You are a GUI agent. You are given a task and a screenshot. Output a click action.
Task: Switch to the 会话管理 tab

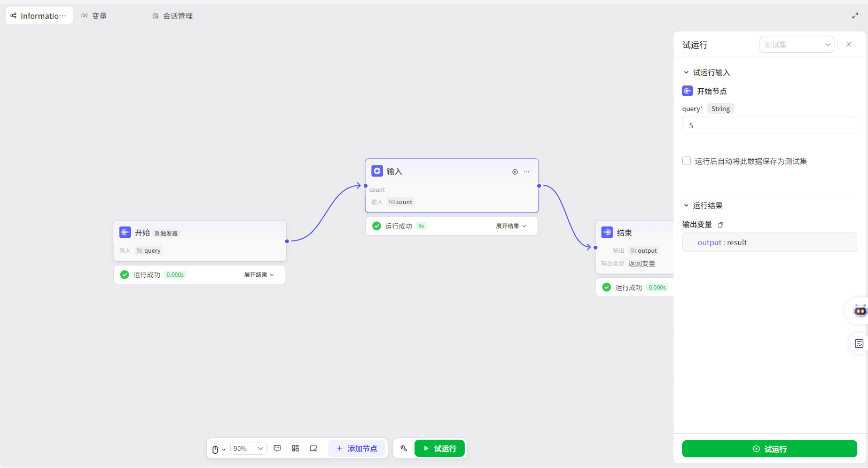click(x=173, y=16)
